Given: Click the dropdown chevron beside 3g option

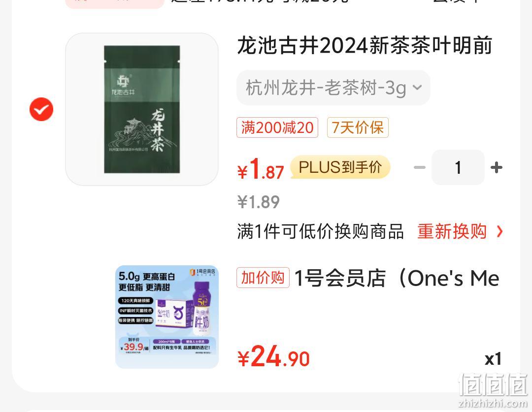Looking at the screenshot, I should click(x=417, y=88).
